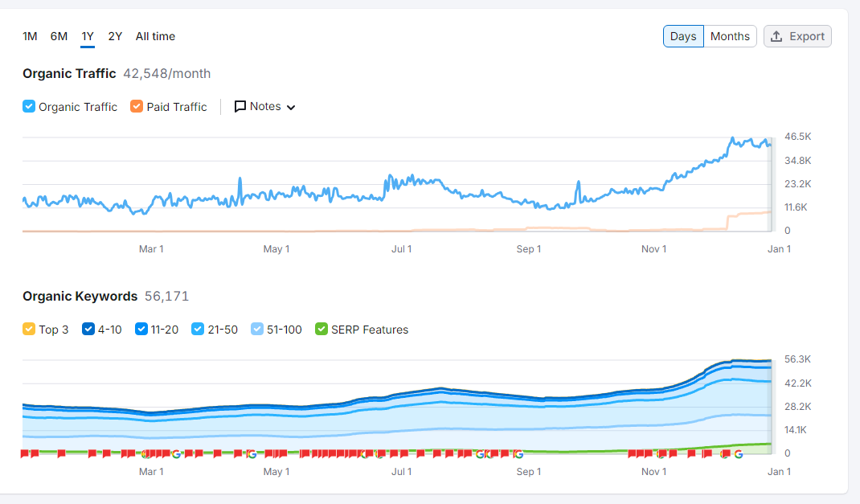The image size is (860, 504).
Task: Click the Google marker just after Mar 1
Action: coord(176,454)
